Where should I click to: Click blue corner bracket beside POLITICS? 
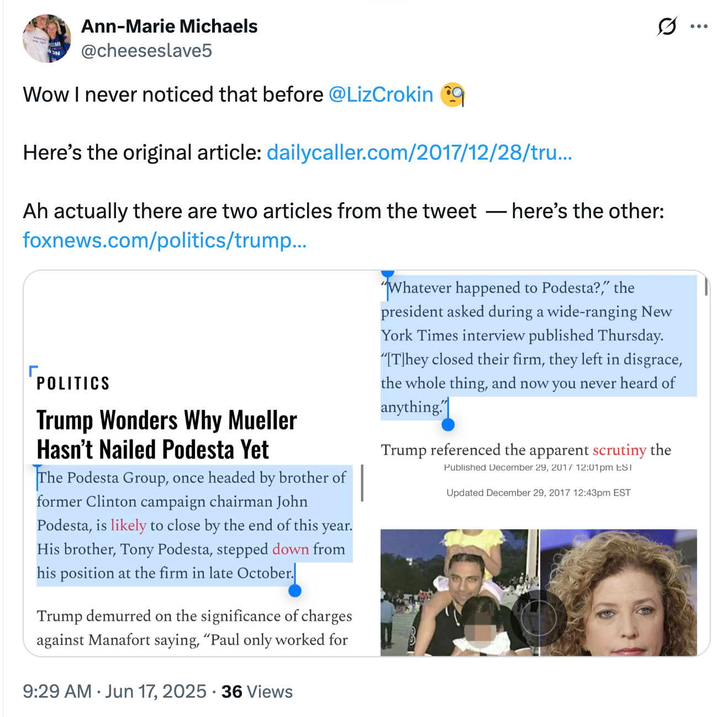coord(33,370)
